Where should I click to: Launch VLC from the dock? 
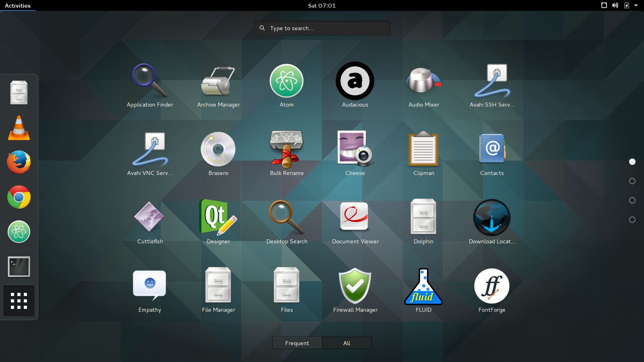click(19, 128)
